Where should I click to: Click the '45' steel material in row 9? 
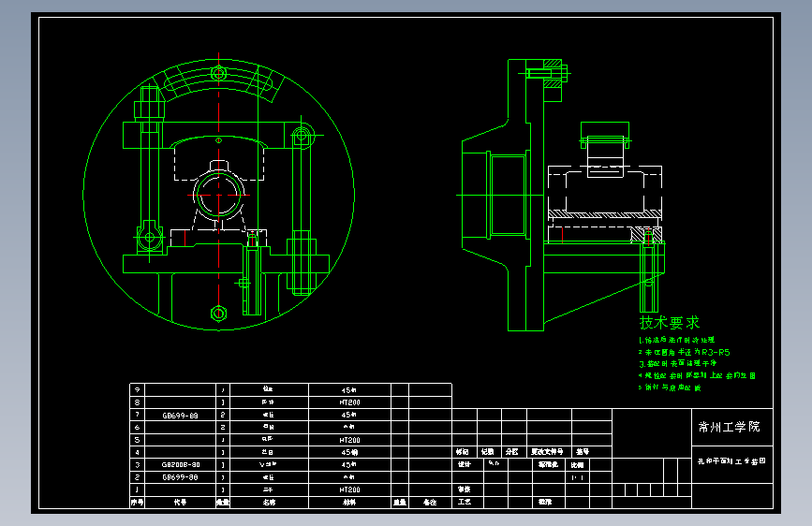tap(348, 390)
